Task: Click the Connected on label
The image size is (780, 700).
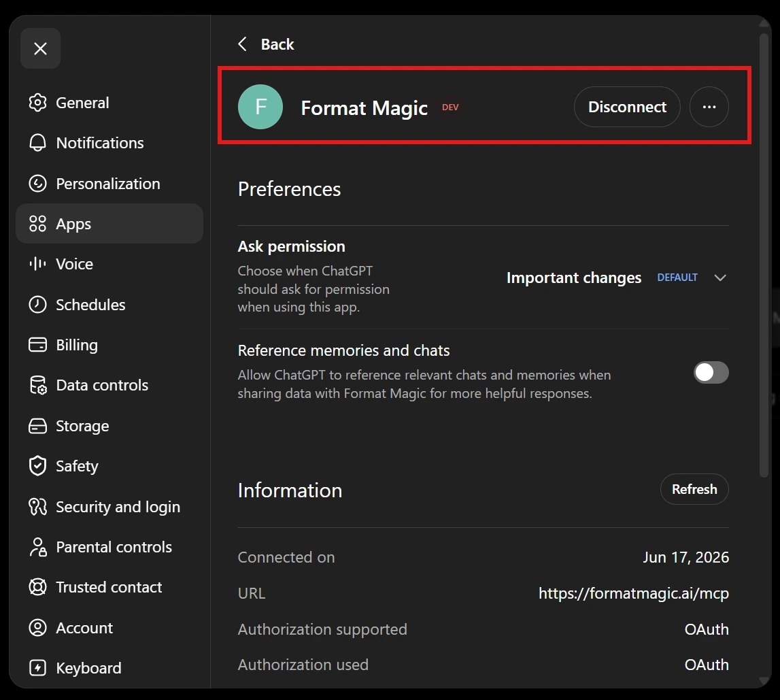Action: (286, 557)
